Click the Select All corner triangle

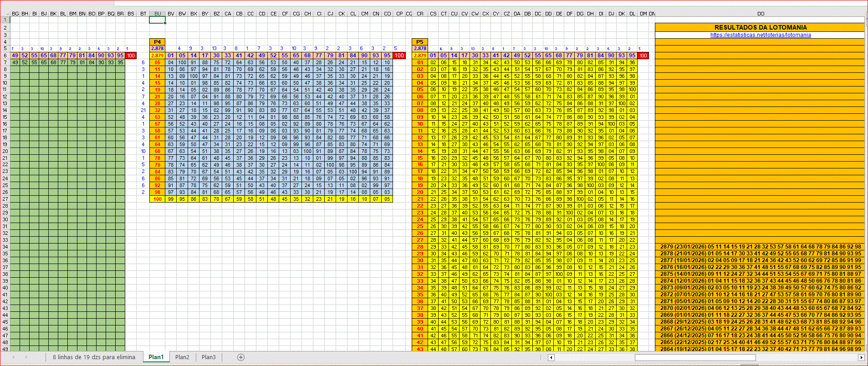pyautogui.click(x=5, y=14)
